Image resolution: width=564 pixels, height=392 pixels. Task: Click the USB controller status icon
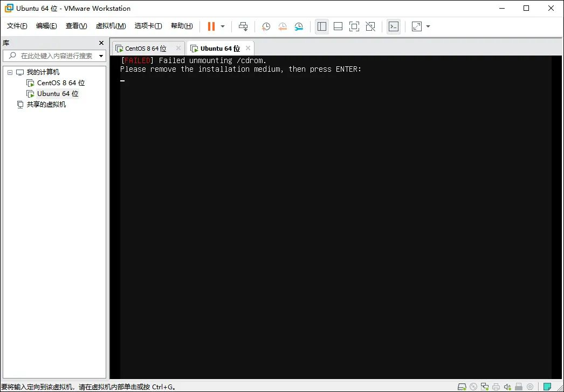(x=519, y=387)
